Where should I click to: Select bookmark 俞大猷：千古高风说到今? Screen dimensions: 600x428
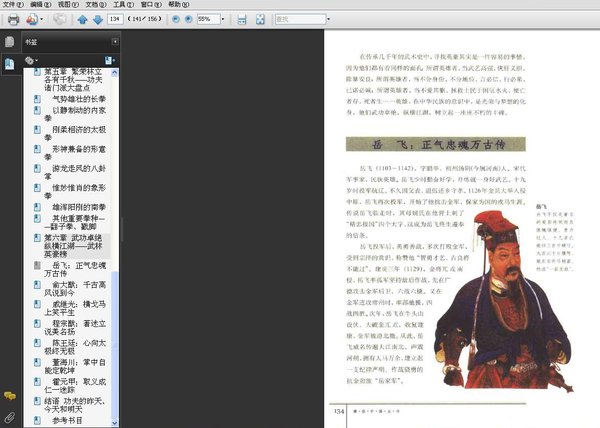point(75,289)
